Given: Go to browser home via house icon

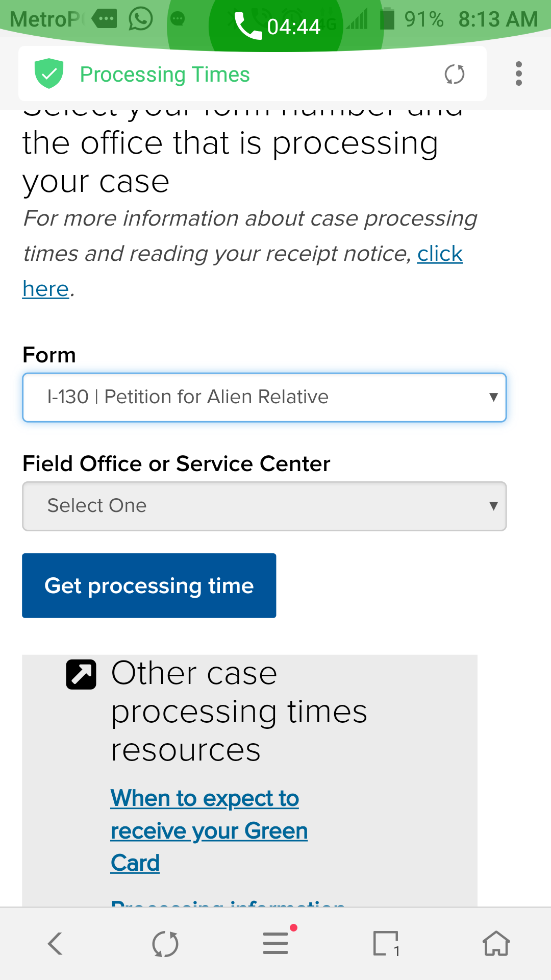Looking at the screenshot, I should point(496,943).
